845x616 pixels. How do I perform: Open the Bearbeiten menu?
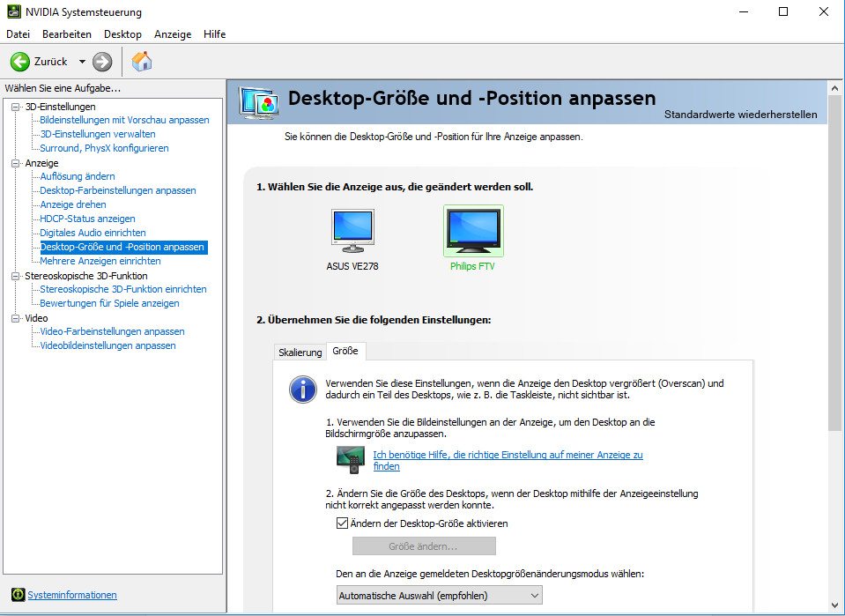(x=67, y=34)
